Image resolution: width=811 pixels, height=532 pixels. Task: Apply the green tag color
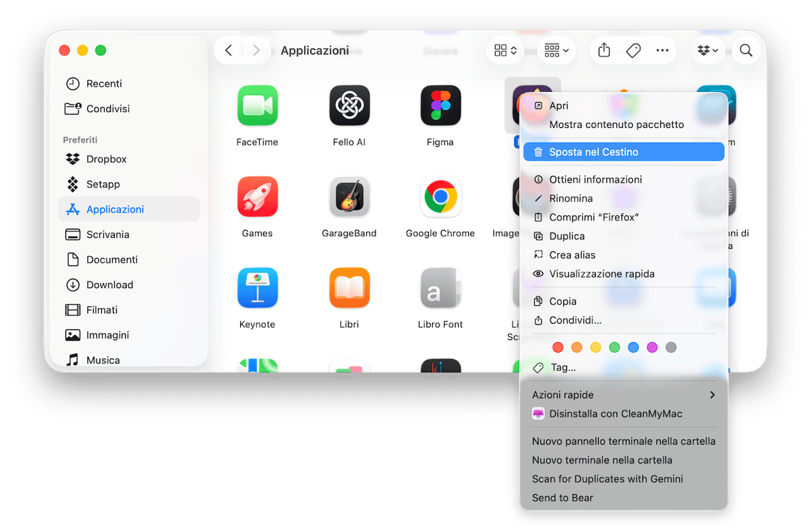coord(615,347)
